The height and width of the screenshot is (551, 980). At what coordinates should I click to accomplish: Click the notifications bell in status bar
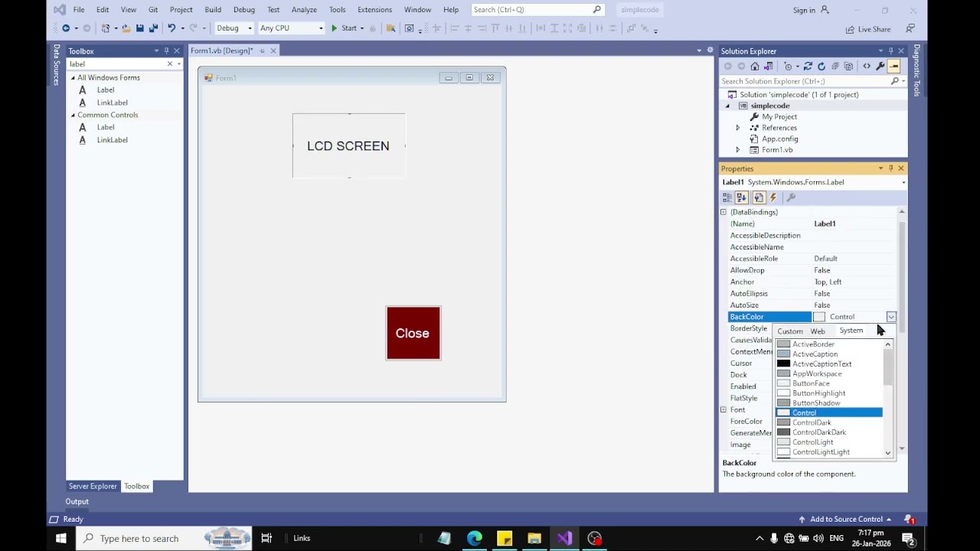click(x=908, y=519)
